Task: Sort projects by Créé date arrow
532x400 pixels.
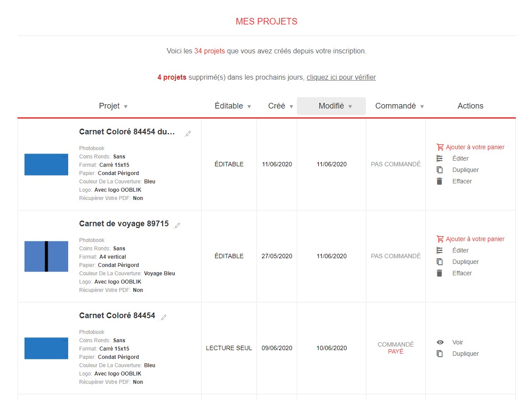Action: [291, 106]
